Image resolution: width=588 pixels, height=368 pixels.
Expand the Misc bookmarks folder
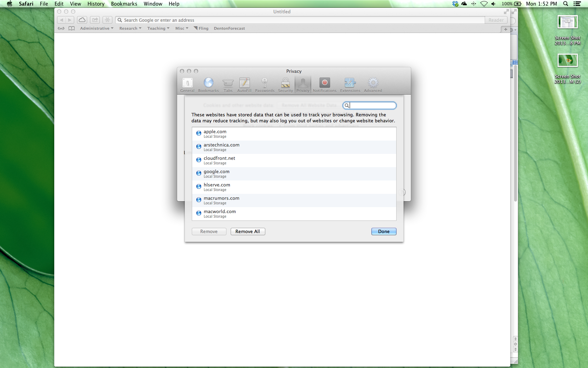pyautogui.click(x=182, y=28)
